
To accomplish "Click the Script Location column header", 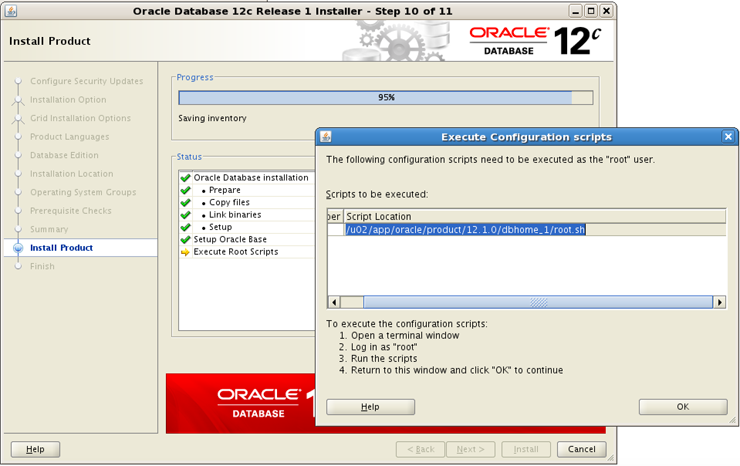I will click(x=534, y=216).
